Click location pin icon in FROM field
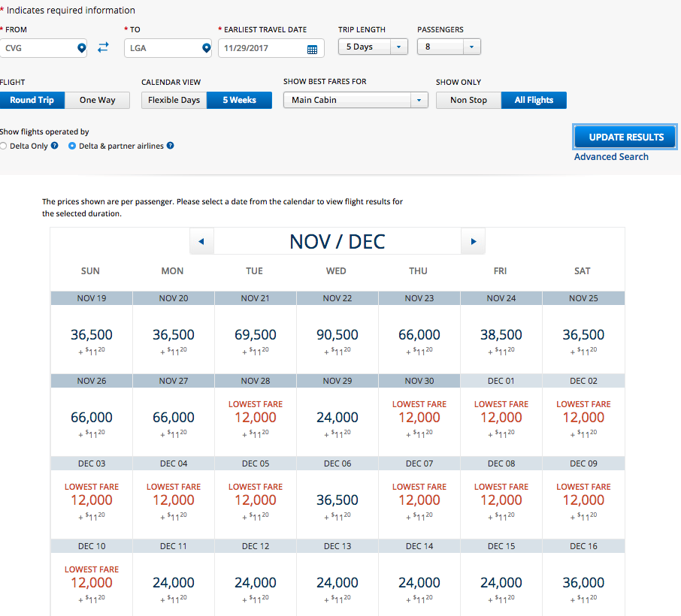 pyautogui.click(x=82, y=48)
